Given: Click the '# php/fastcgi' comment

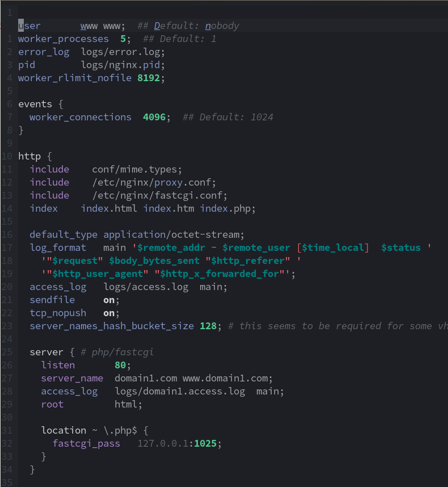Looking at the screenshot, I should (117, 352).
